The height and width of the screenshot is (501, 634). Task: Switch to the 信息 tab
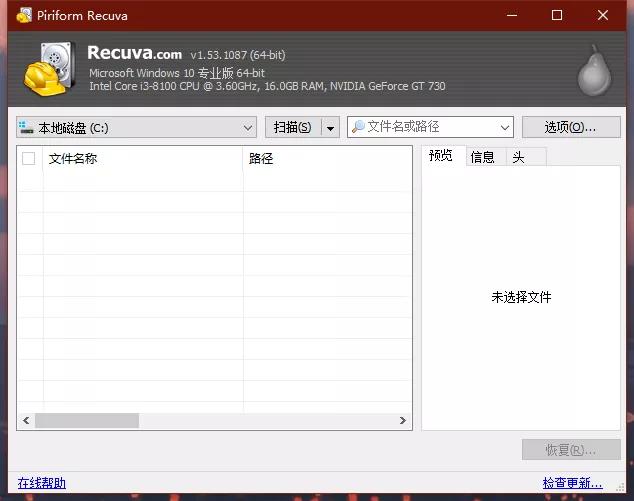(482, 157)
